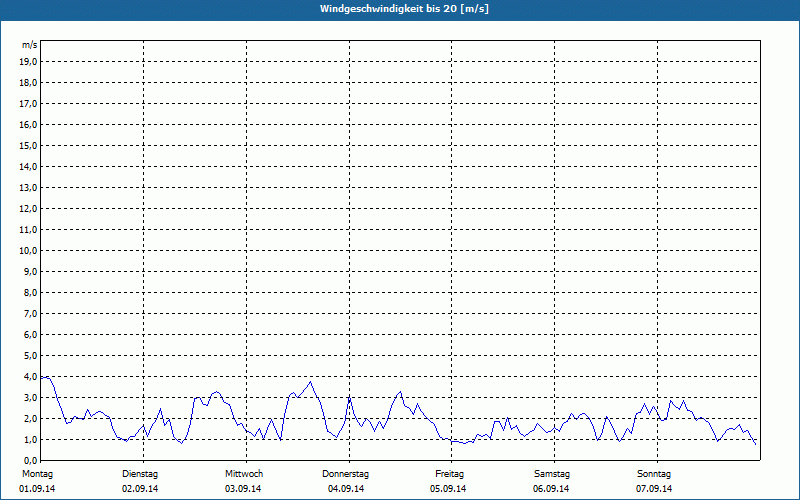The width and height of the screenshot is (800, 500).
Task: Click the chart title "Windgeschwindigkeit bis 20 [m/s]"
Action: [x=404, y=9]
